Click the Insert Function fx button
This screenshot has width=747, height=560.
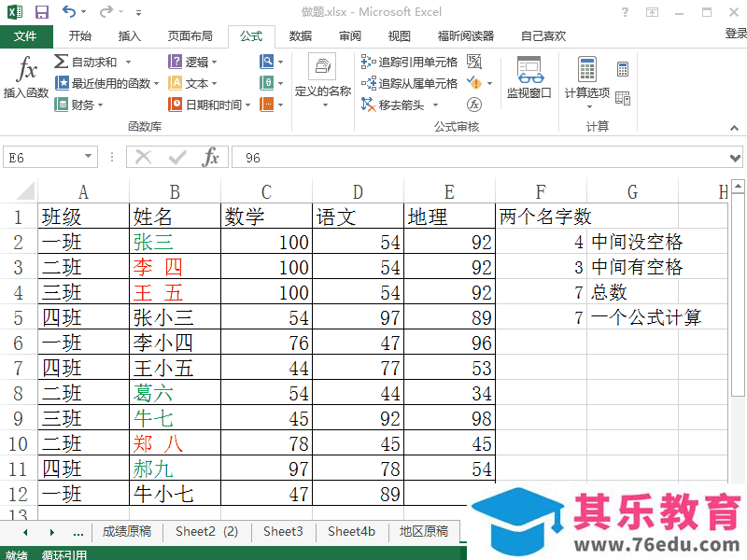[26, 77]
